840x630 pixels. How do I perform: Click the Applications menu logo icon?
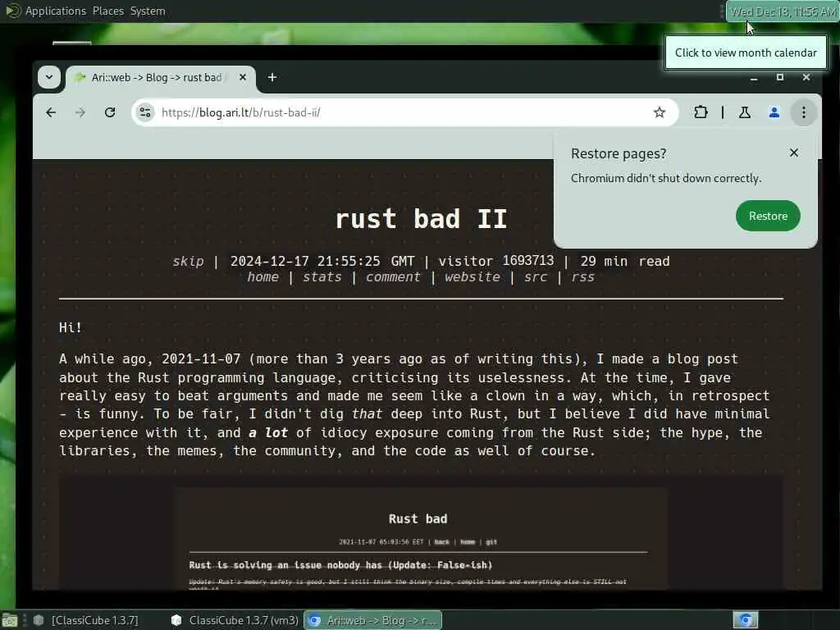click(11, 11)
